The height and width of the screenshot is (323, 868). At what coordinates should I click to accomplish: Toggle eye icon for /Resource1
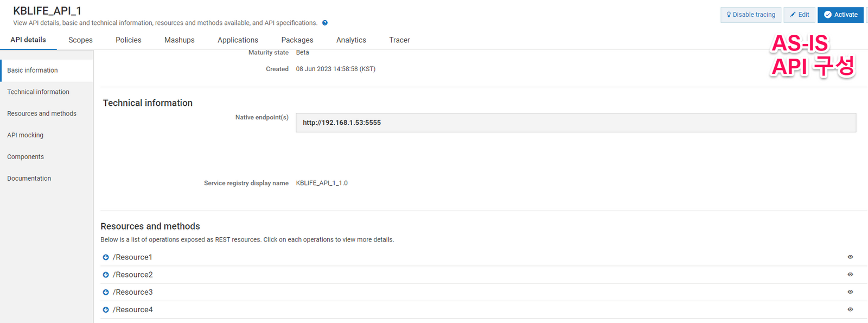[x=850, y=257]
